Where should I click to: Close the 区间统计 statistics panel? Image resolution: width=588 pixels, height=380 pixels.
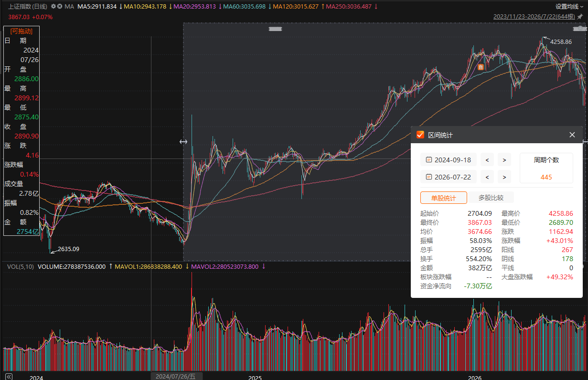572,135
